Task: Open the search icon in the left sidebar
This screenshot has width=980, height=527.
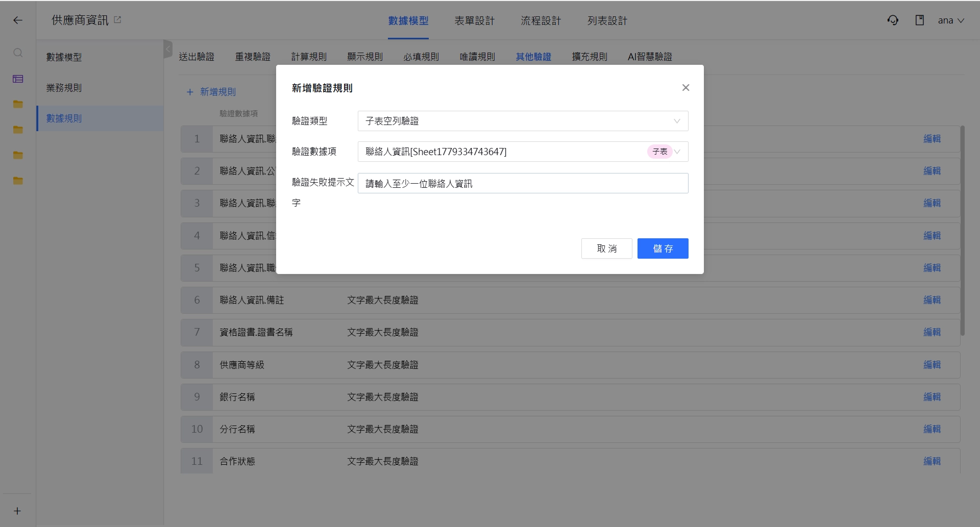Action: click(x=18, y=53)
